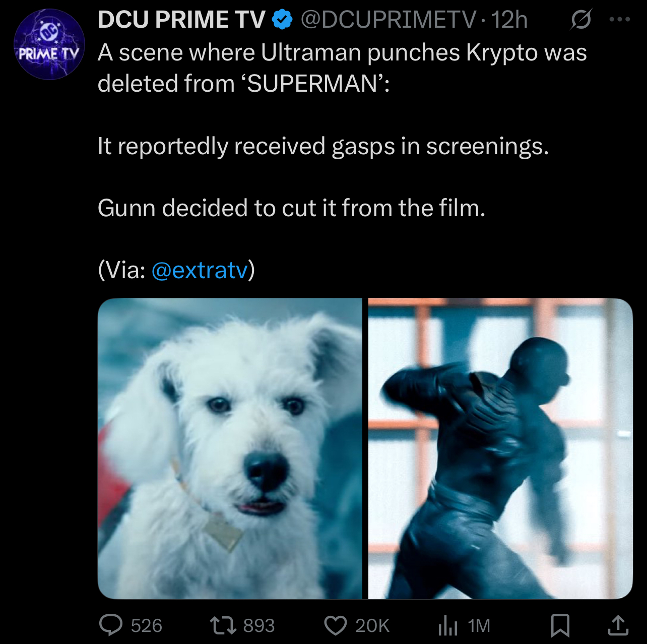Click the 12h timestamp

(509, 20)
